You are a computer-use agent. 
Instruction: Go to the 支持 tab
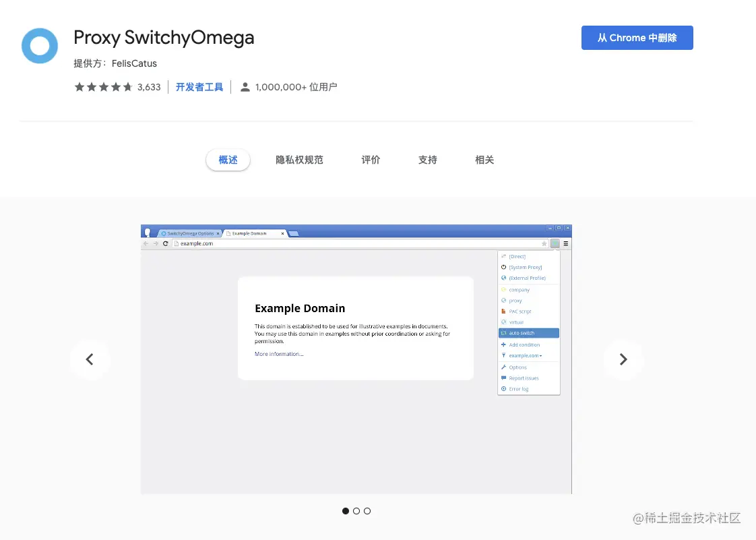(x=428, y=160)
